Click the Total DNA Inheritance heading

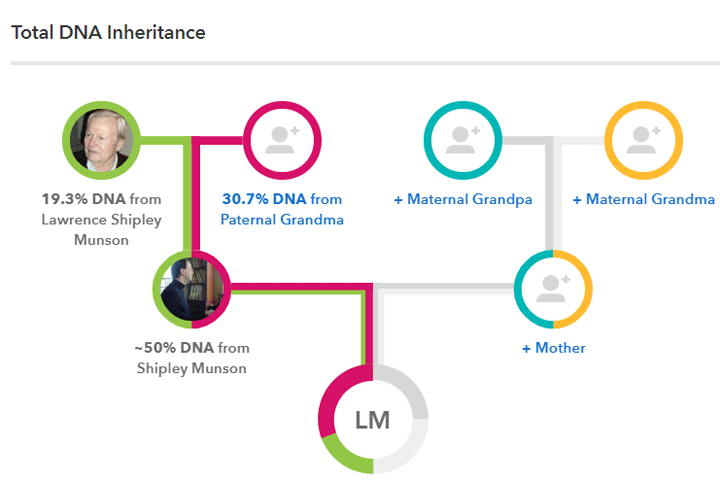[108, 33]
